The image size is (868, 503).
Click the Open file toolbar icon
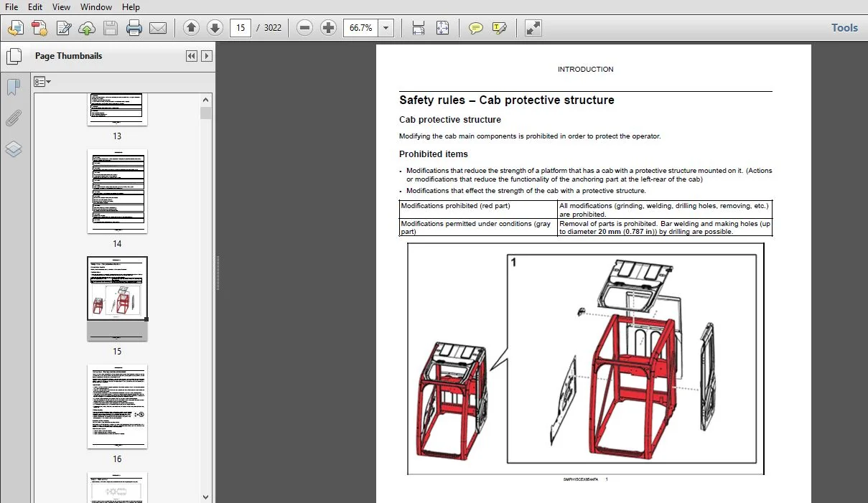point(16,28)
